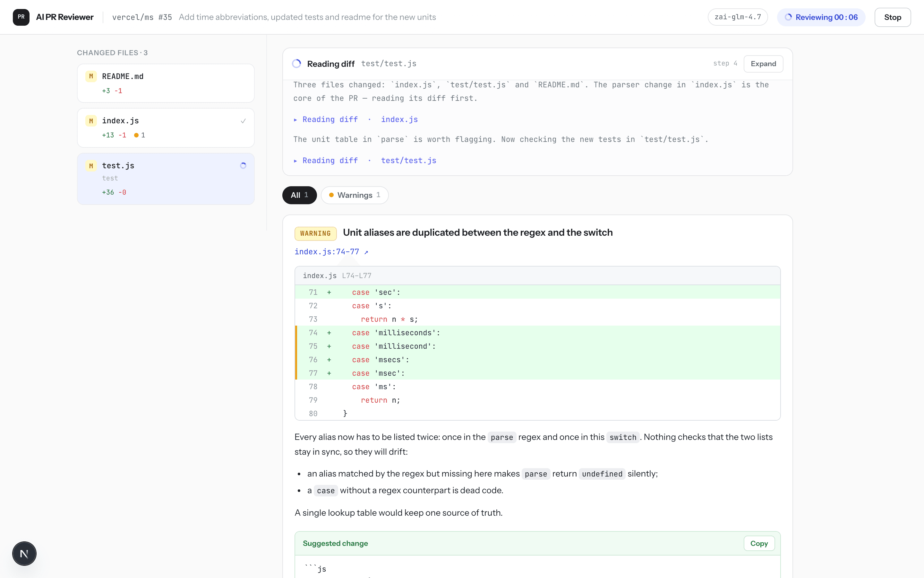The height and width of the screenshot is (578, 924).
Task: Click the WARNING severity badge
Action: click(x=315, y=233)
